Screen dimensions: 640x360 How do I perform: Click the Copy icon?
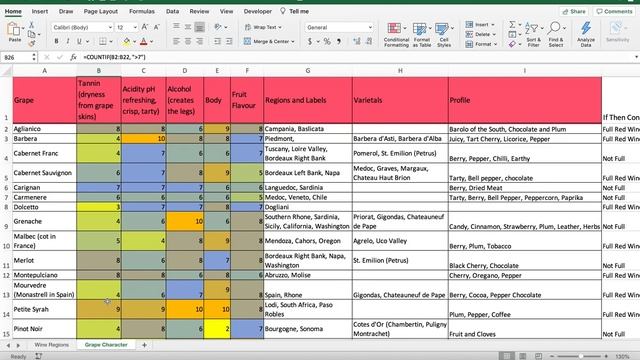point(31,34)
